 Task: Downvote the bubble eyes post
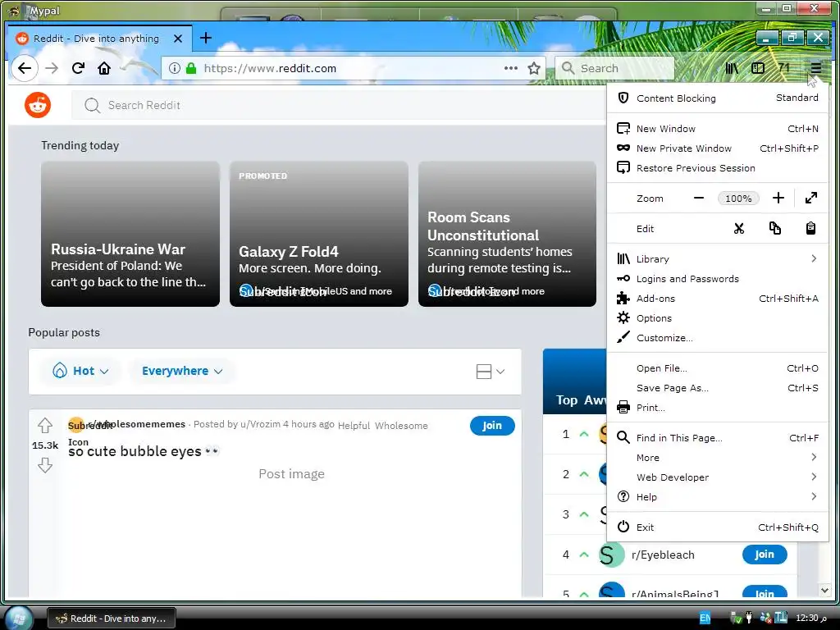click(x=45, y=465)
